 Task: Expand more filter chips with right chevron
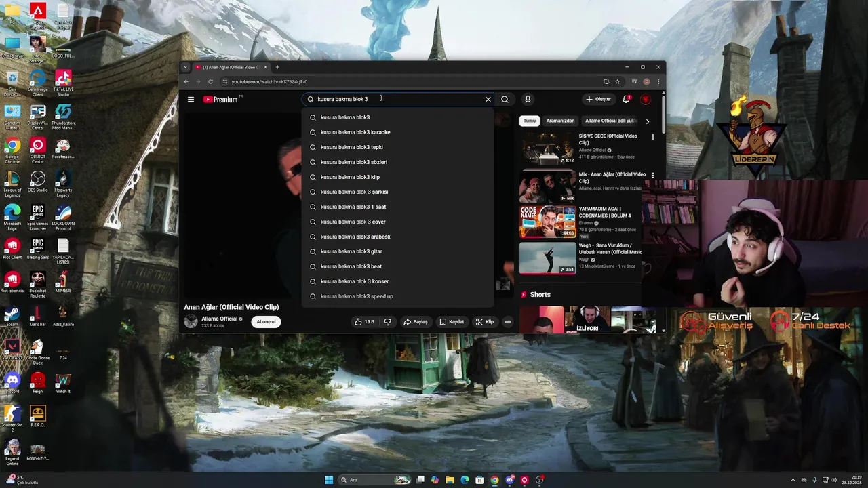coord(647,121)
